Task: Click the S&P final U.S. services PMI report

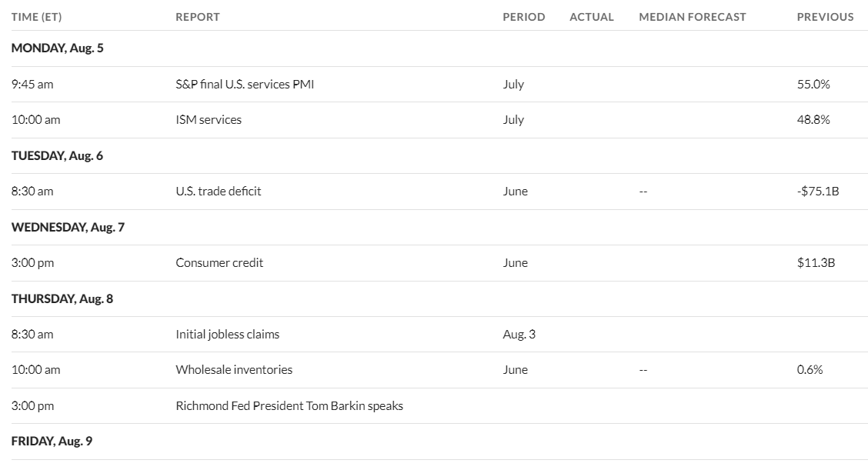Action: (x=245, y=84)
